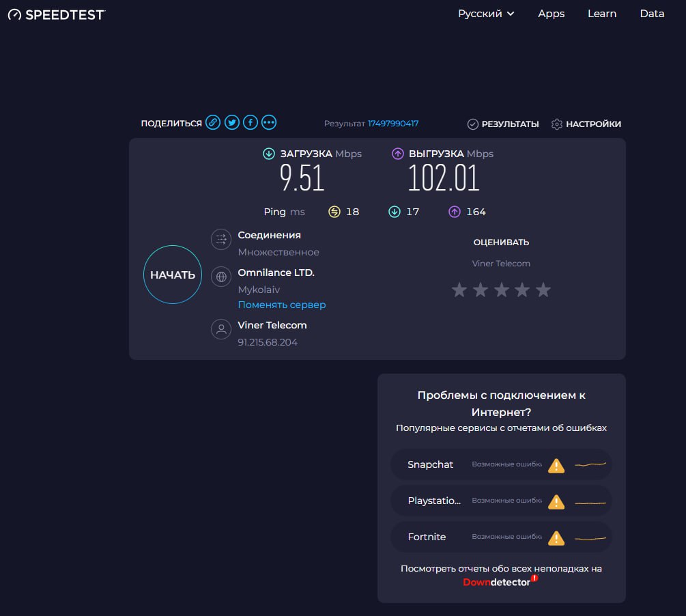
Task: Share result on Facebook
Action: [251, 123]
